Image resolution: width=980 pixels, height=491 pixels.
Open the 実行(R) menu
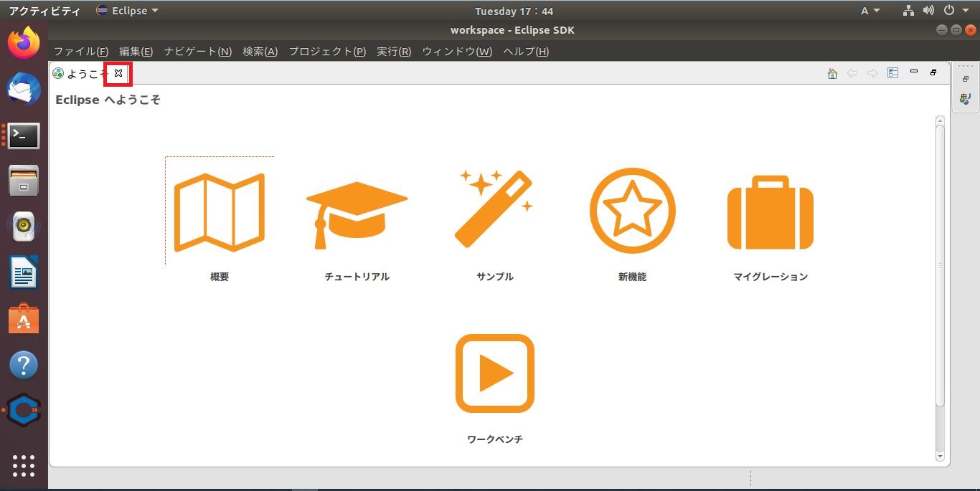click(x=394, y=52)
